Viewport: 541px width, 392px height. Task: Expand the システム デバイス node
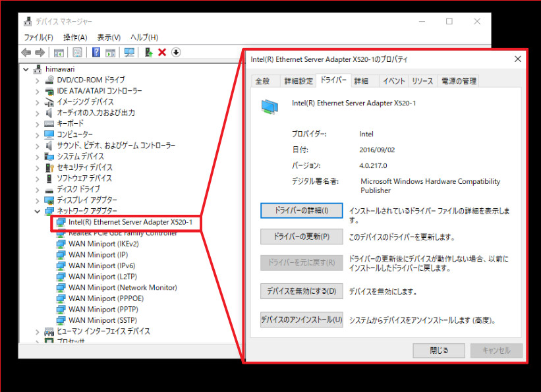38,157
